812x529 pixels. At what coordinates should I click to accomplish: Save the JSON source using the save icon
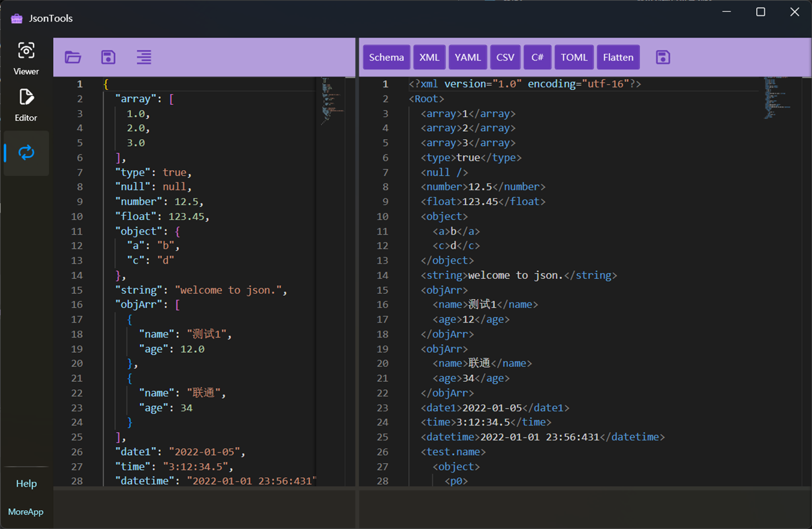pos(108,57)
